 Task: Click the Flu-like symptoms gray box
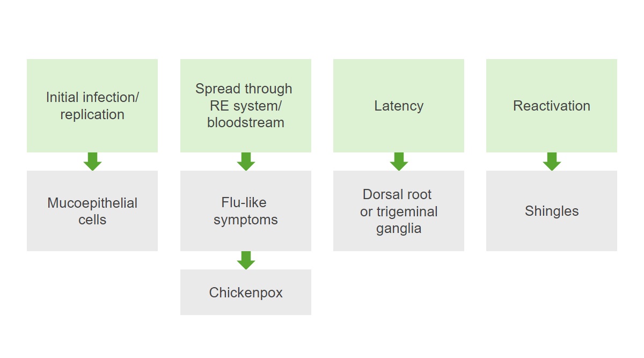(246, 211)
